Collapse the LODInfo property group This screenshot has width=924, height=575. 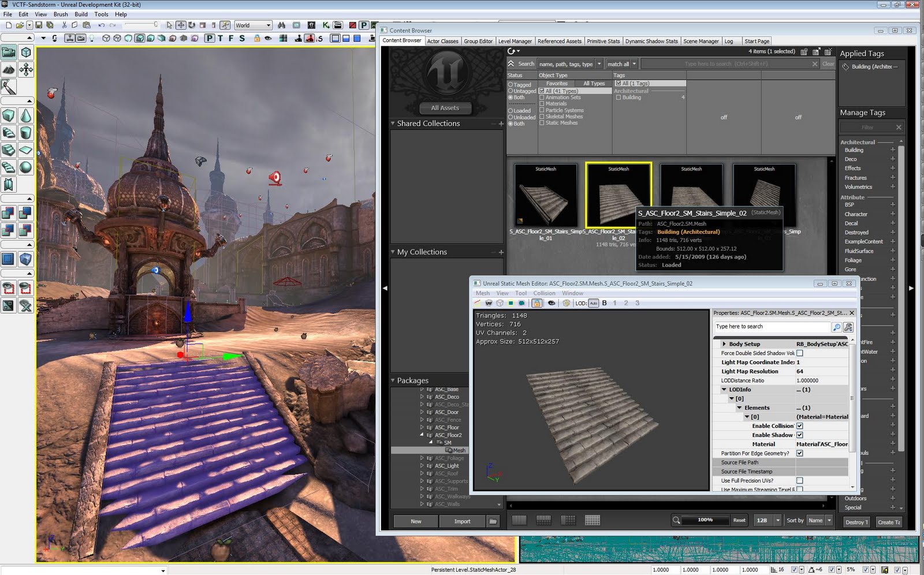coord(724,389)
